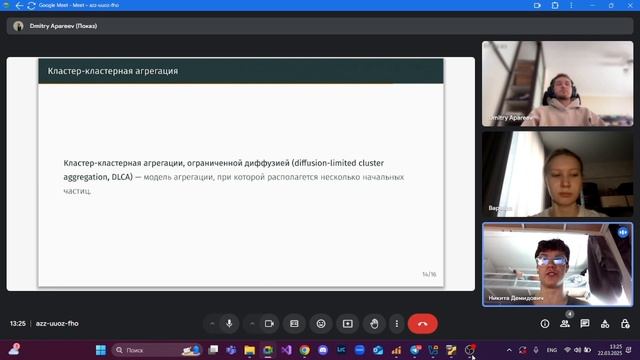Screen dimensions: 640x360
Task: Click the slide number 14/16
Action: click(429, 274)
